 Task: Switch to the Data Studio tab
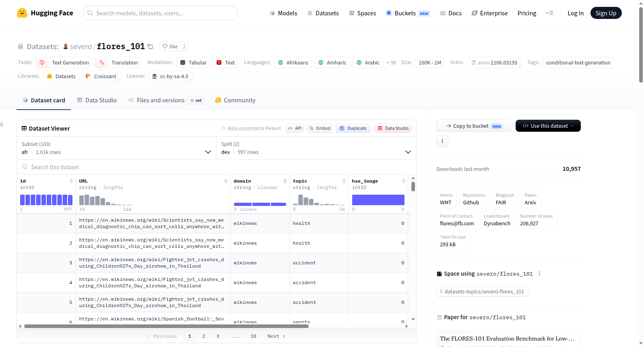point(97,100)
